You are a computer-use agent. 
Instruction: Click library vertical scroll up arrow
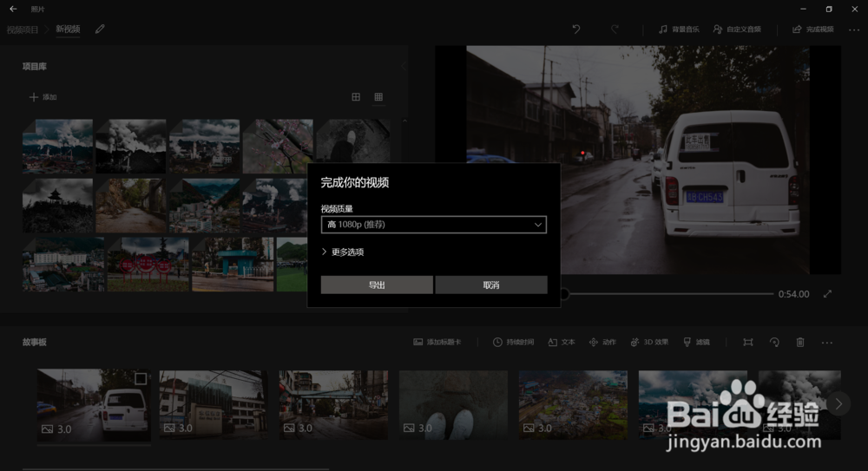point(404,121)
